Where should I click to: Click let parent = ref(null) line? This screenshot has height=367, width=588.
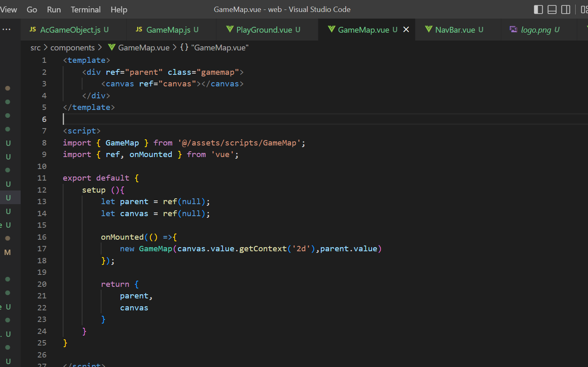tap(155, 202)
